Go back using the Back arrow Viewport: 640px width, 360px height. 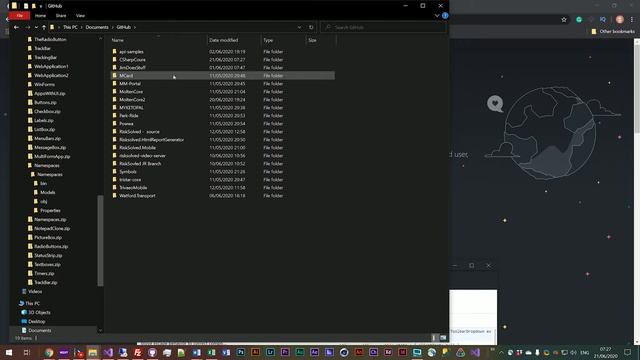pos(16,27)
